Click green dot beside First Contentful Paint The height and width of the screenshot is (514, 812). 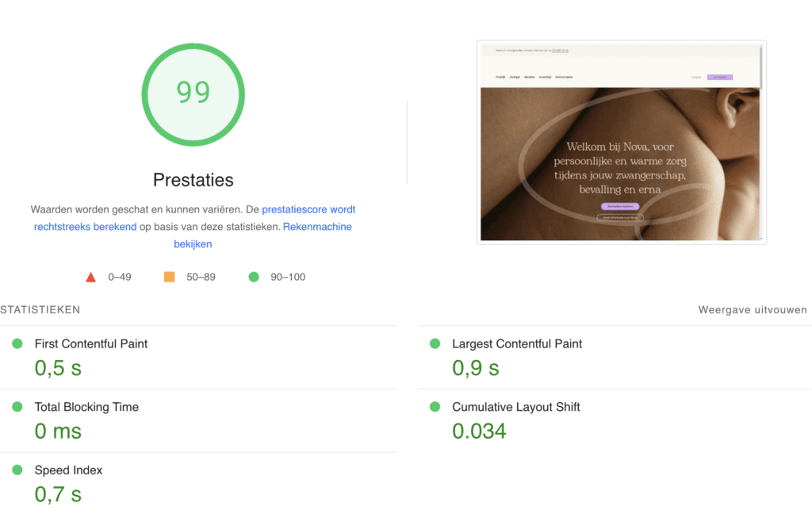pyautogui.click(x=17, y=343)
